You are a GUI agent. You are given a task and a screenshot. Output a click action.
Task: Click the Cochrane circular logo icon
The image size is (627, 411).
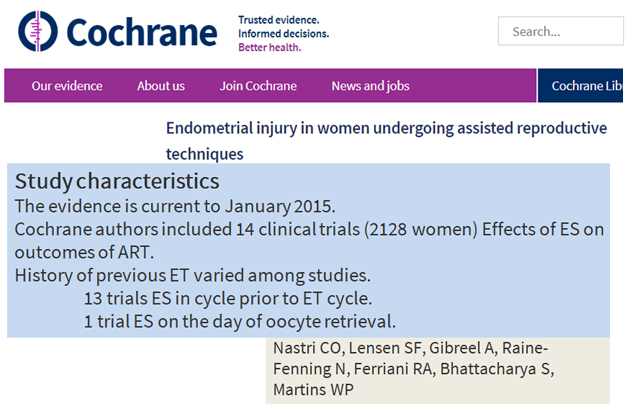[38, 31]
